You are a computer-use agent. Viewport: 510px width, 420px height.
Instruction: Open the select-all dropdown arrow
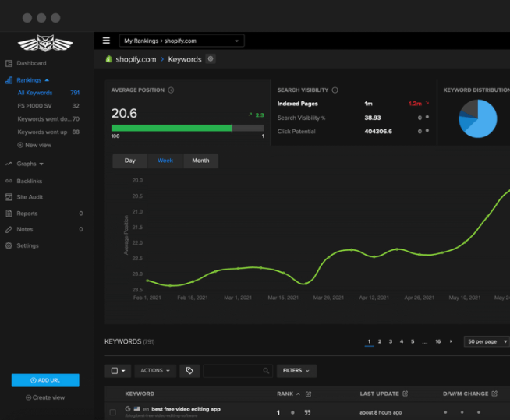tap(123, 371)
